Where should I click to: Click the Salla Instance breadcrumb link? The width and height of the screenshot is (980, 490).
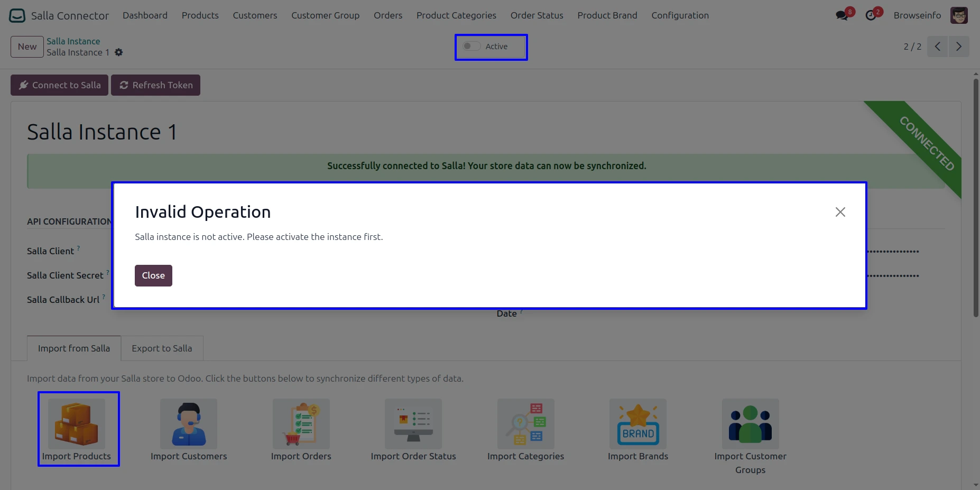coord(73,41)
